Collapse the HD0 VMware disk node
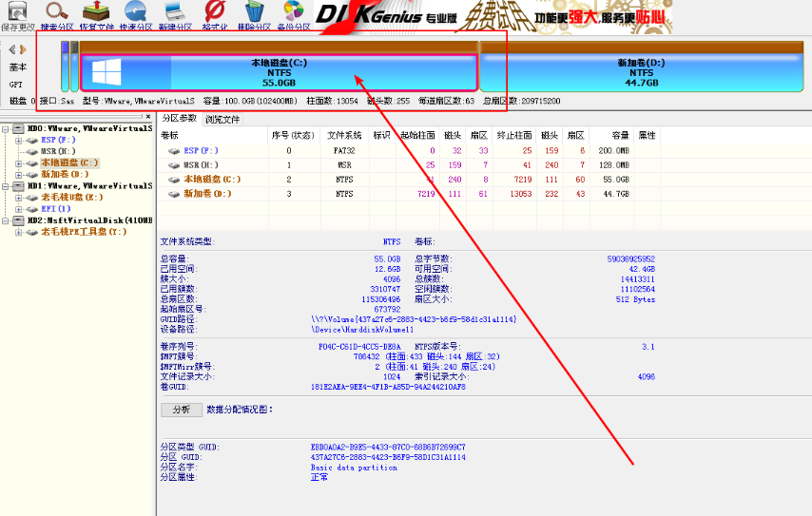812x516 pixels. pos(5,128)
